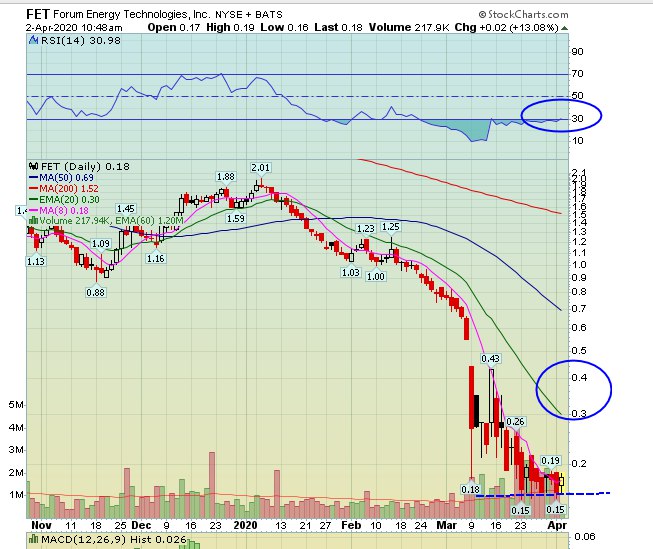
Task: Click the MACD(12,26,9) Hist 0.026 label
Action: coord(113,540)
